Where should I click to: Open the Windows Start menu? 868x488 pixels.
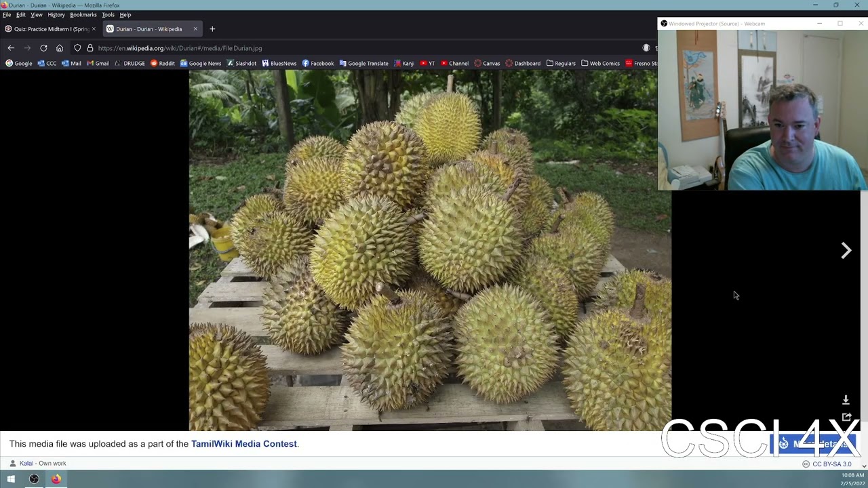point(11,479)
